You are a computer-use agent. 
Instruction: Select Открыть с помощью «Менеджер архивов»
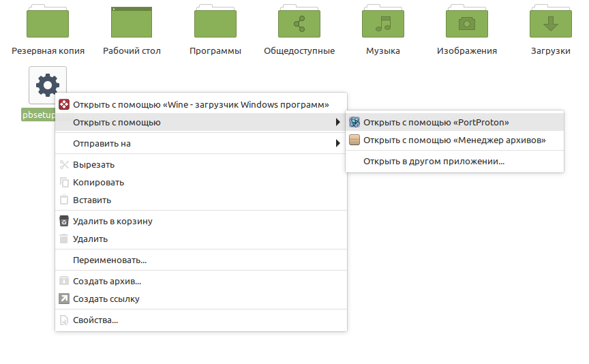[x=455, y=140]
